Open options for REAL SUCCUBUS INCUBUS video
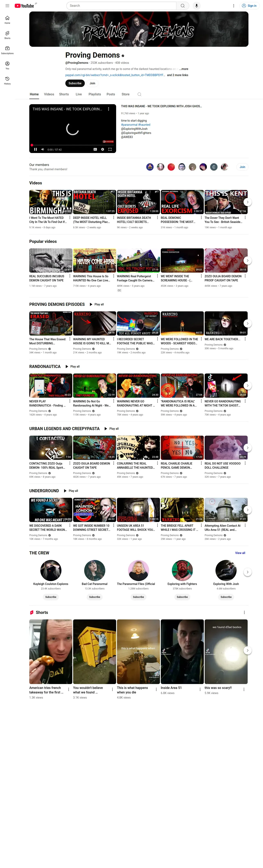 70,276
